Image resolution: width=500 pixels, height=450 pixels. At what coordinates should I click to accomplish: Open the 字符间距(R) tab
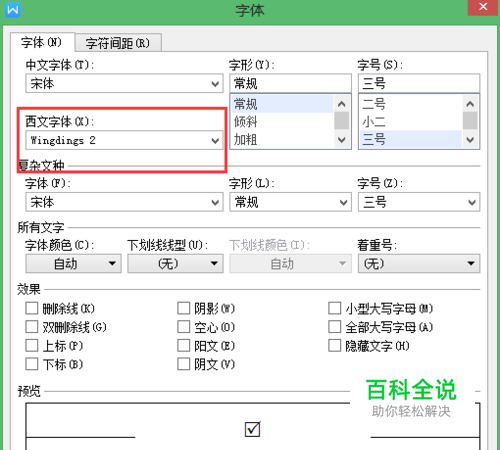(118, 43)
